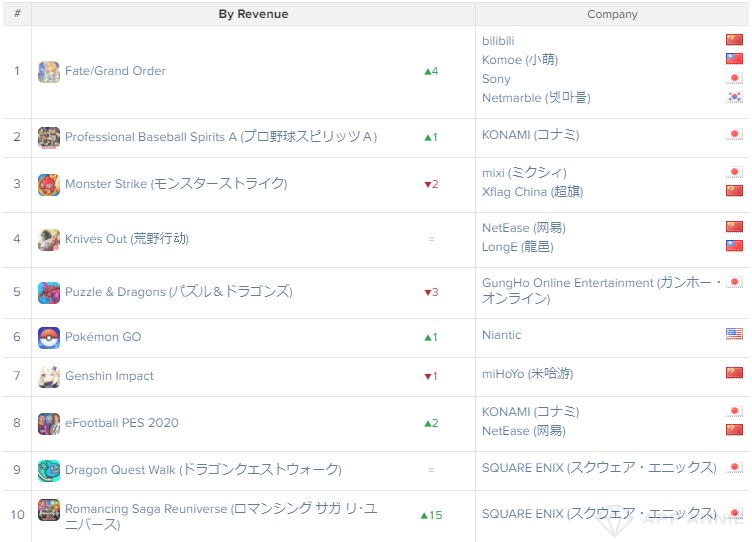The height and width of the screenshot is (542, 752).
Task: Click the Genshin Impact app icon
Action: point(49,377)
